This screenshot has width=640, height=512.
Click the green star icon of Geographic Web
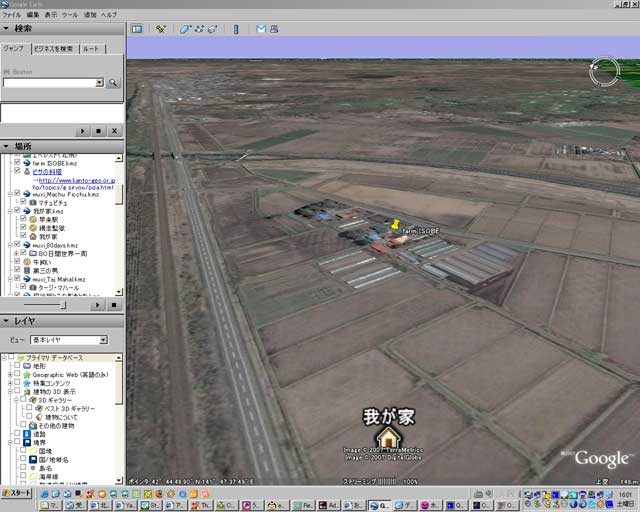[x=27, y=375]
